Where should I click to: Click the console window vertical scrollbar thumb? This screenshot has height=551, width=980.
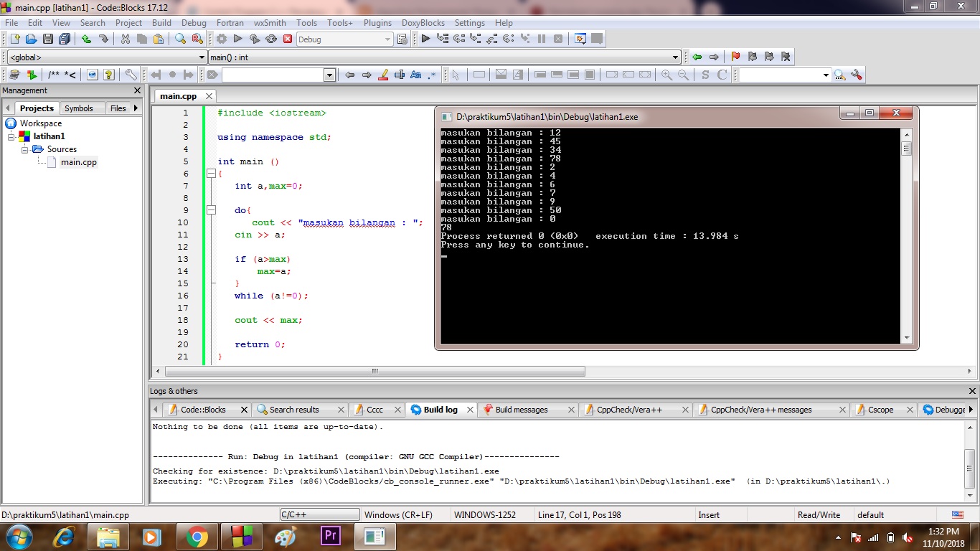point(907,149)
